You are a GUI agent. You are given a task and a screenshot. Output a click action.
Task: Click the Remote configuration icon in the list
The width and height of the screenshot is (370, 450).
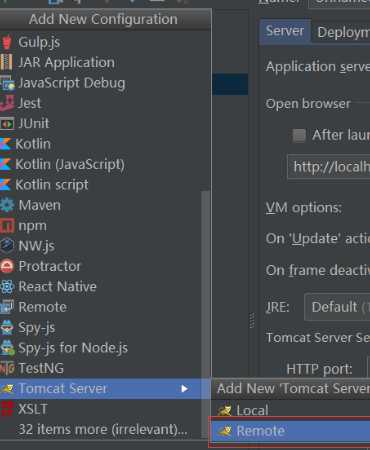click(x=7, y=307)
